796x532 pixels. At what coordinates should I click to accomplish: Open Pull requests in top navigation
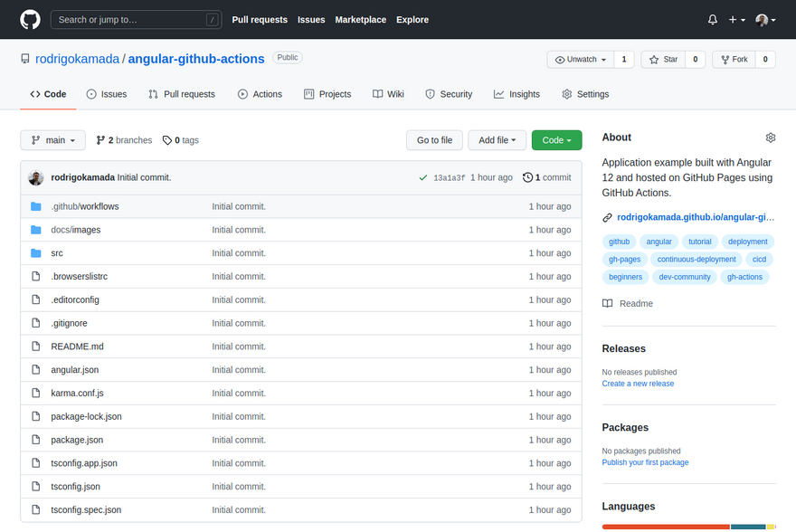coord(260,20)
